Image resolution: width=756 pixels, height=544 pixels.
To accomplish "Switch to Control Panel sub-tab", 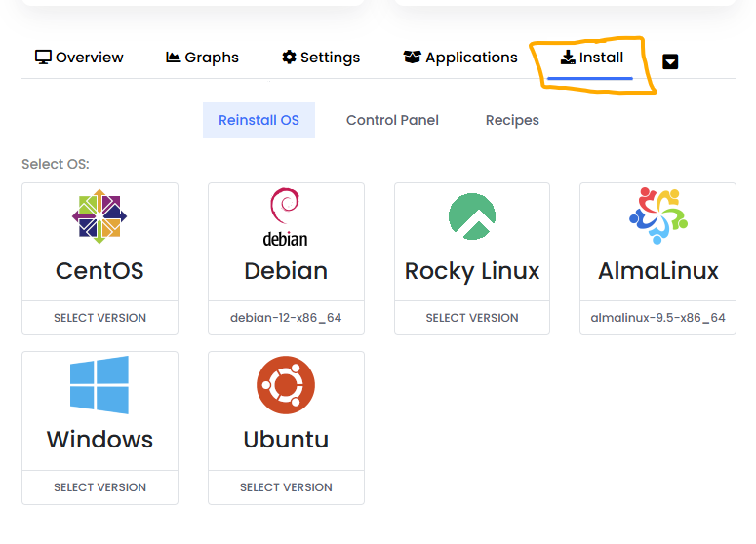I will (x=392, y=120).
